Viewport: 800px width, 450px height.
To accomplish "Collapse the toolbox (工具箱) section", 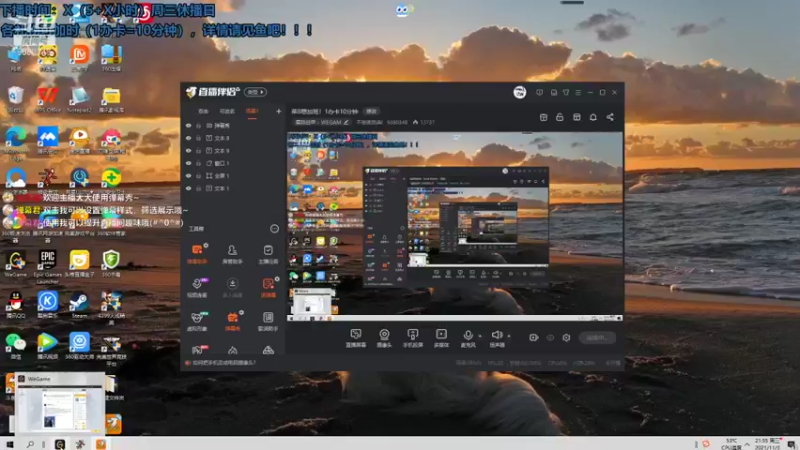I will pyautogui.click(x=274, y=229).
